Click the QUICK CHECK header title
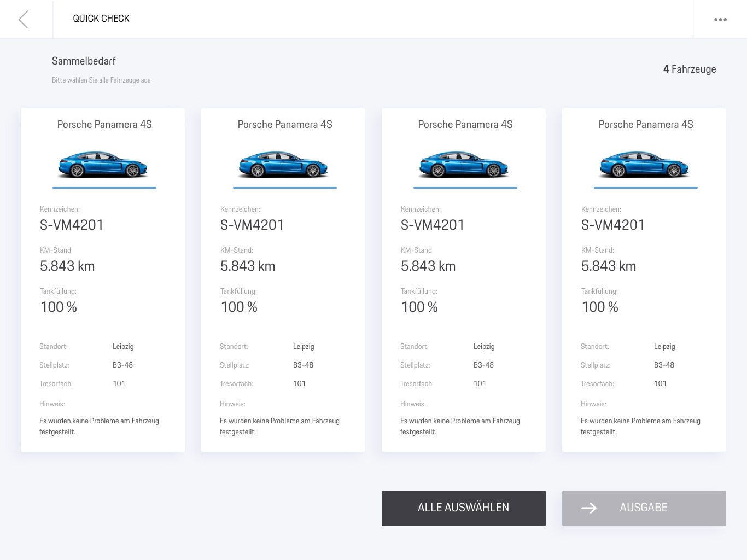747x560 pixels. 101,19
